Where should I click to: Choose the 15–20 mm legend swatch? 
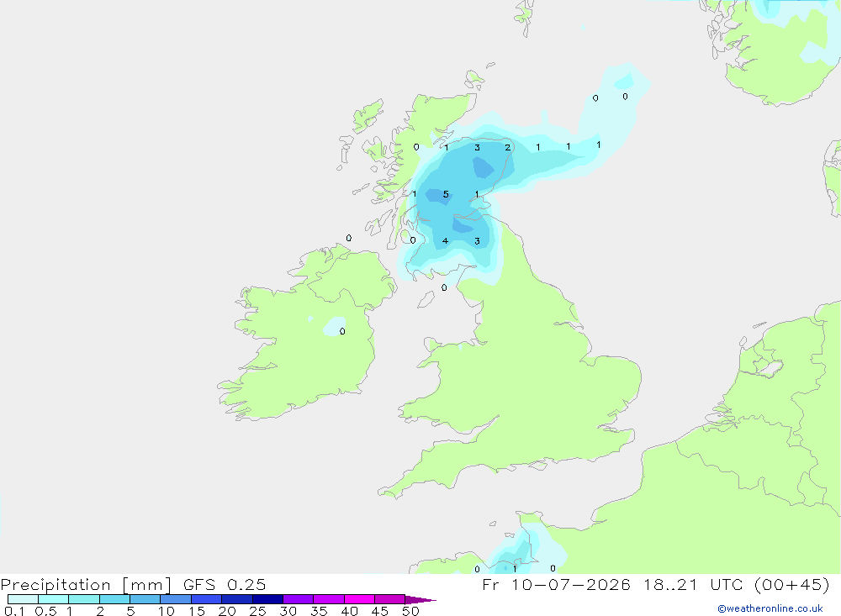207,599
